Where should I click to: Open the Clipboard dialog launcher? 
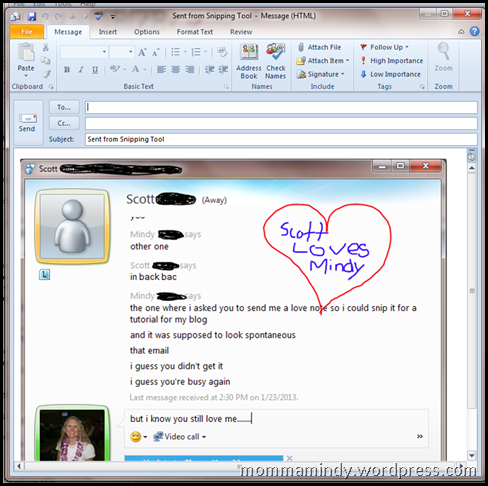[x=51, y=87]
